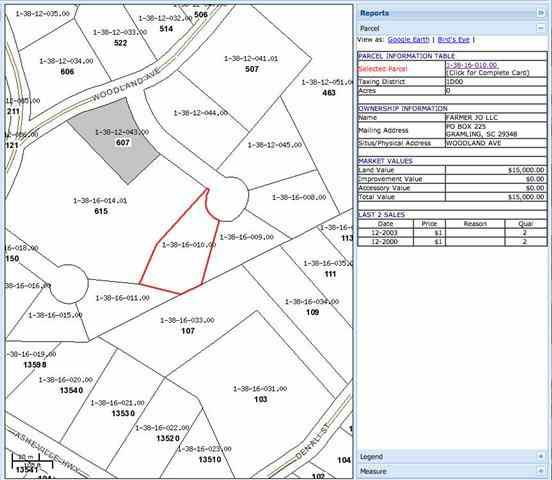This screenshot has height=480, width=552.
Task: Select parcel 1-38-16-033.00 labeled 107
Action: coord(187,325)
